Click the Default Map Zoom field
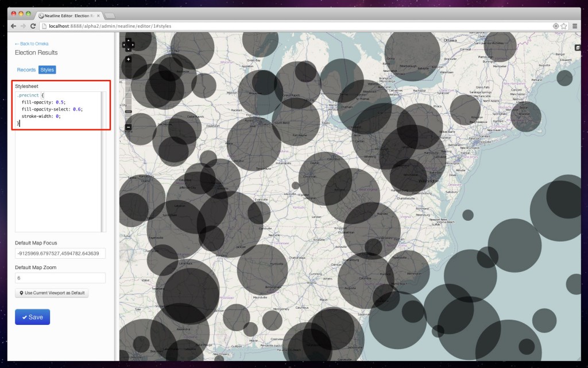The image size is (588, 368). click(60, 278)
